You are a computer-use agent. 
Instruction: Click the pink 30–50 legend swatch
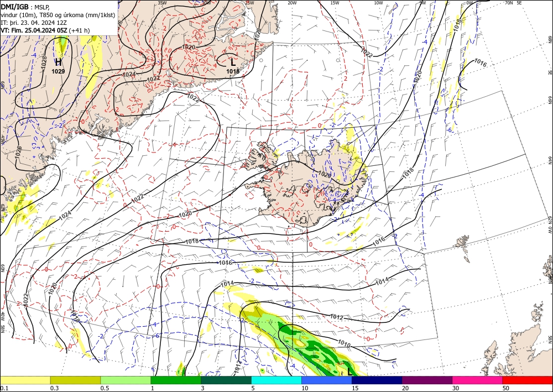[478, 380]
